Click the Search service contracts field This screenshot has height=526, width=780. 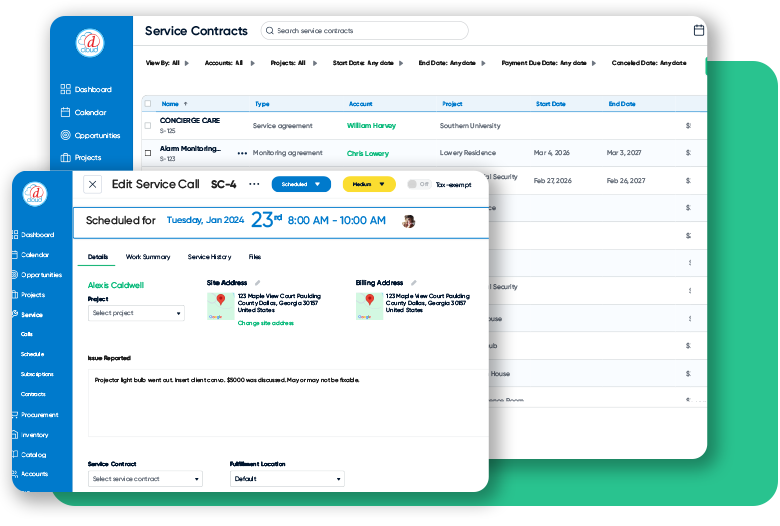(364, 31)
